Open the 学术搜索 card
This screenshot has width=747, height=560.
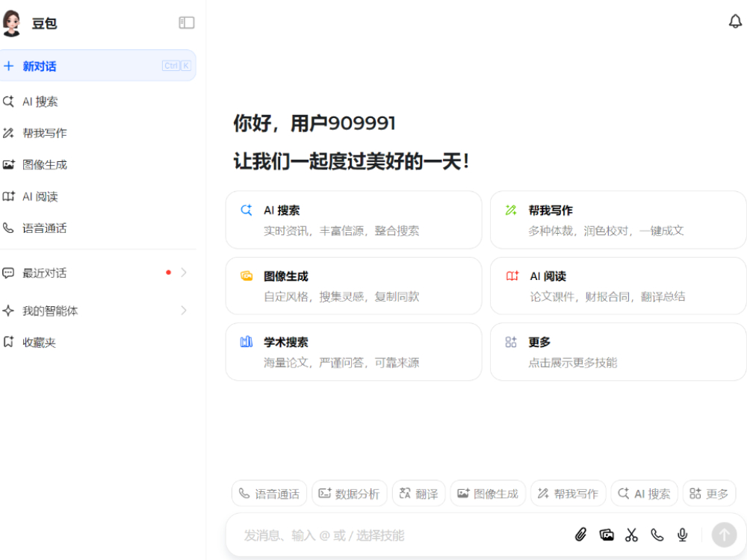(353, 352)
